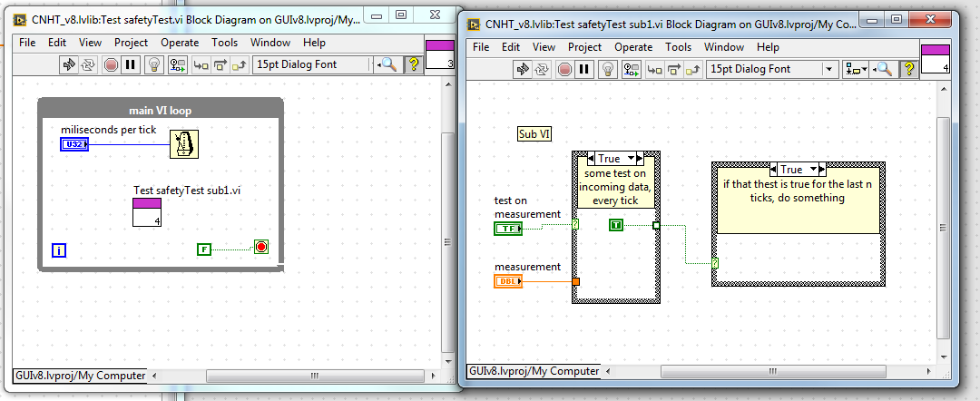Open the Tools menu in sub1.vi window
This screenshot has height=401, width=980.
[678, 47]
